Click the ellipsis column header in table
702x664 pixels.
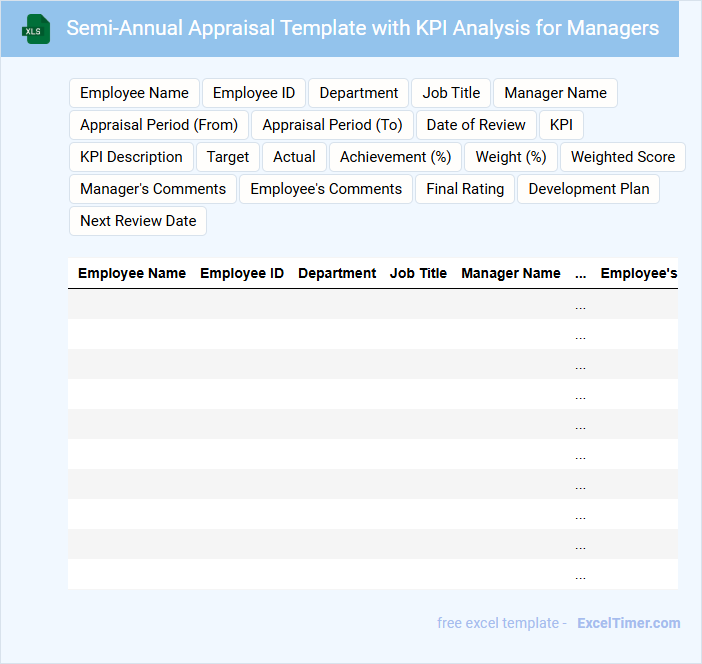click(x=581, y=273)
